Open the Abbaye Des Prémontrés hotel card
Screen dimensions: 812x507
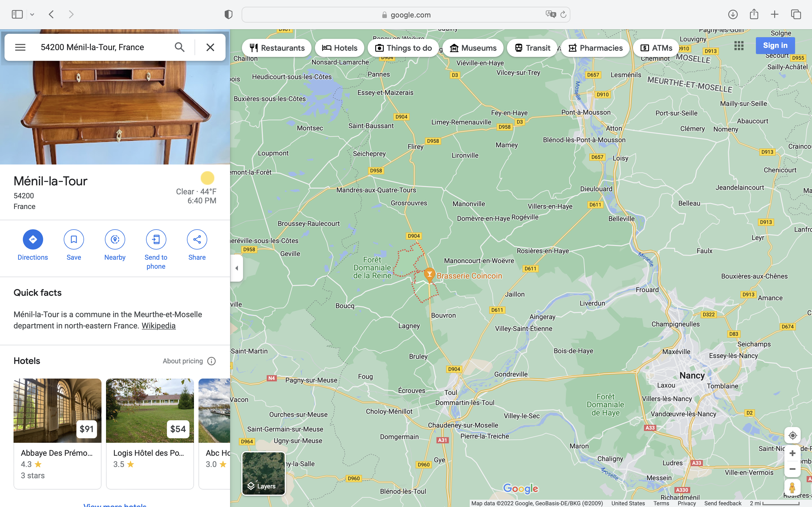click(58, 433)
